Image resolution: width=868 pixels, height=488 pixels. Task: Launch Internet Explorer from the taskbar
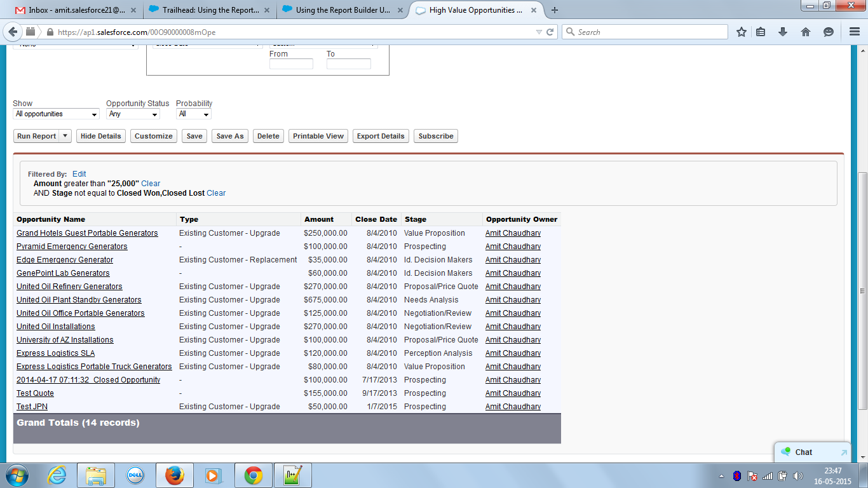point(57,475)
